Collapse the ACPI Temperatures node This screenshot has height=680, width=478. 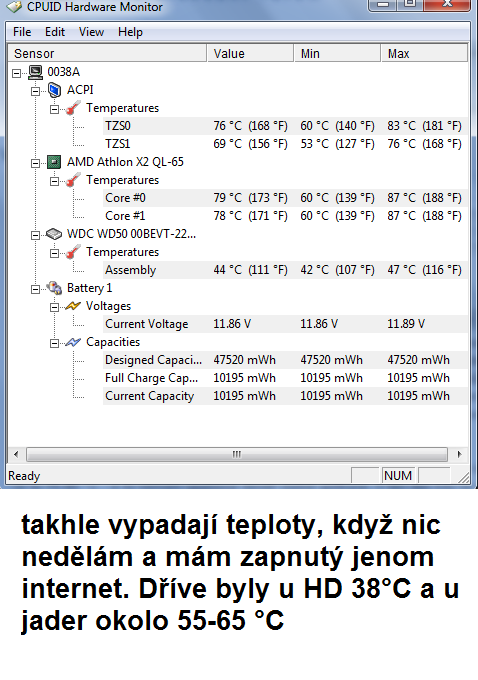coord(55,109)
